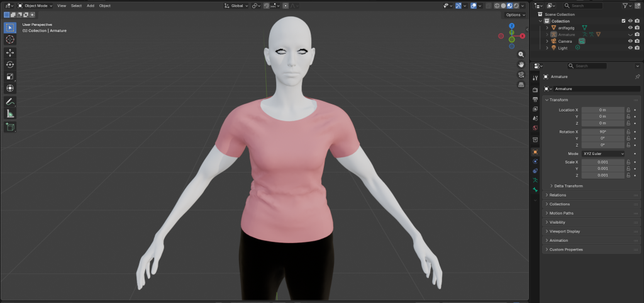The width and height of the screenshot is (644, 303).
Task: Click the Options button in the viewport
Action: (514, 14)
